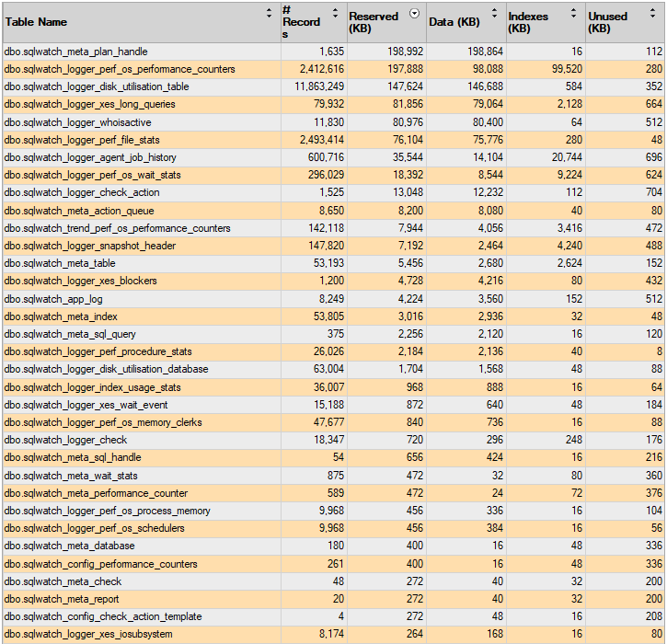Click record count 11,863,249
This screenshot has width=667, height=644.
pyautogui.click(x=319, y=86)
